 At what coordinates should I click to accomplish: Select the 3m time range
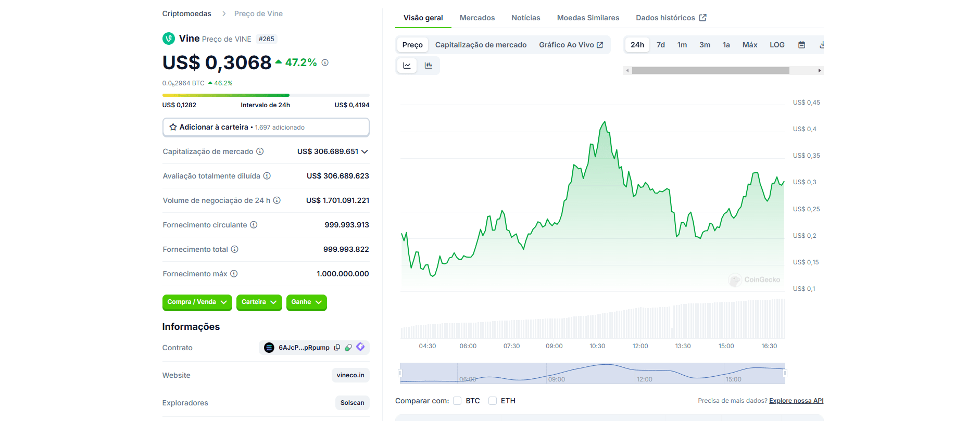705,45
